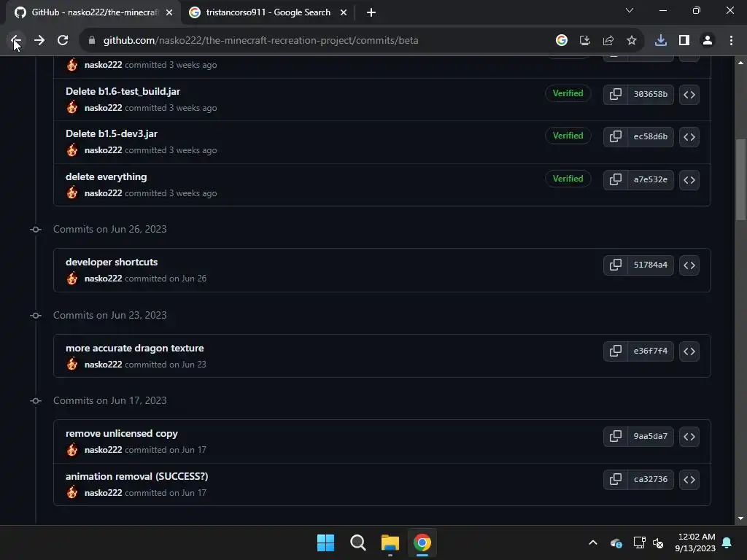Toggle Chrome side panel
This screenshot has height=560, width=747.
click(x=684, y=41)
